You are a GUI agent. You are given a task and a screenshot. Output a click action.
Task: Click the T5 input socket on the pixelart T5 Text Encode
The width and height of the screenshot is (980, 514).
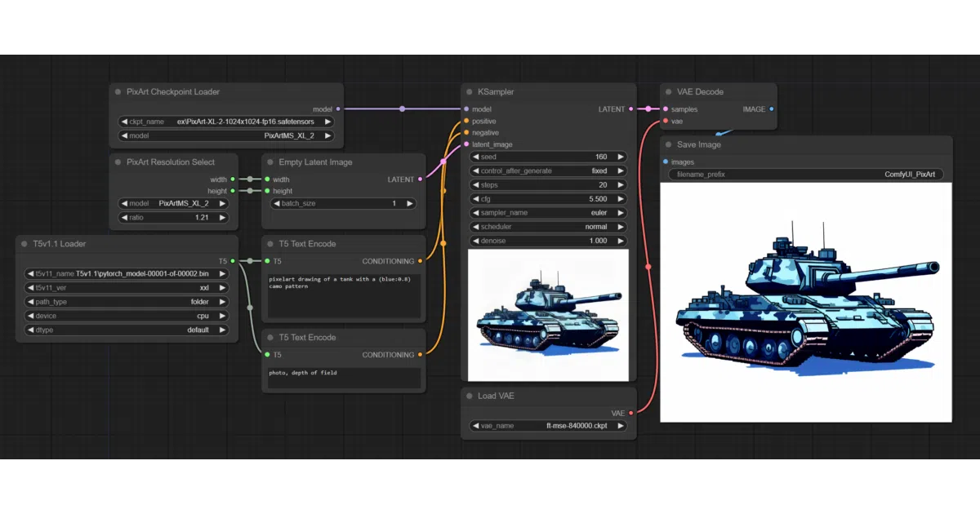coord(267,261)
